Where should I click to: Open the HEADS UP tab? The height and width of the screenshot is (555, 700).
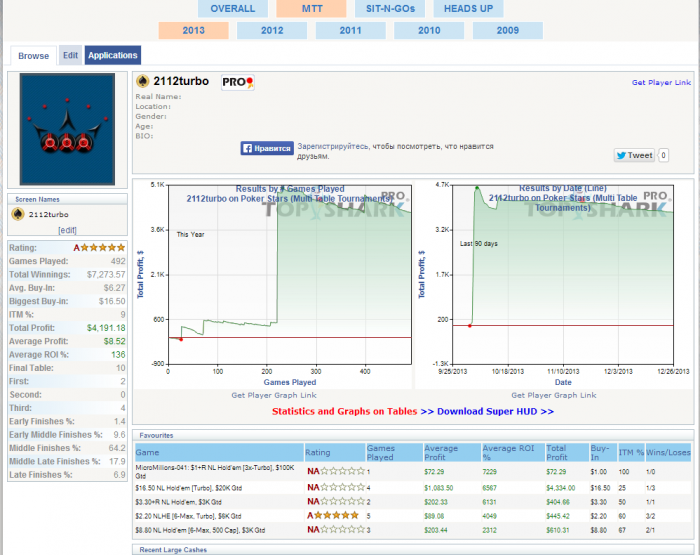468,8
